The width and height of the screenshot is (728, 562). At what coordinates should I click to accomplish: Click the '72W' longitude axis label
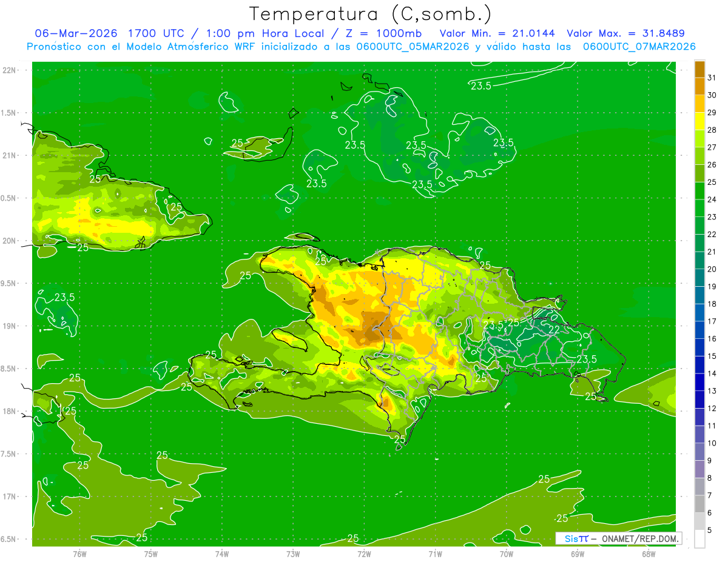coord(364,554)
